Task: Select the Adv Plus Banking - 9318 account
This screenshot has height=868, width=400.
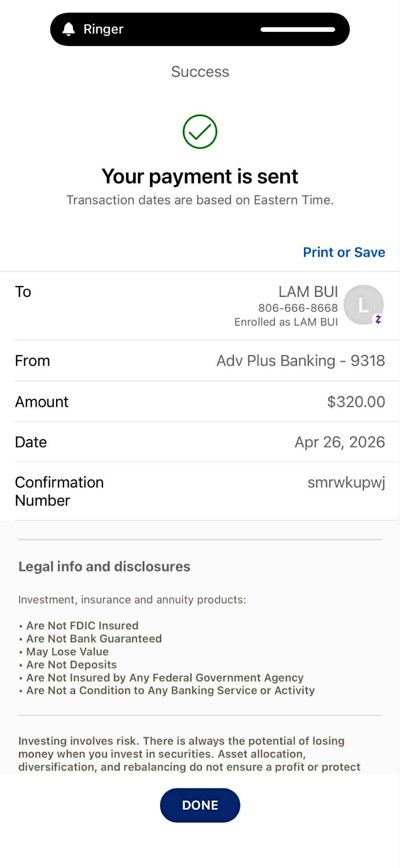Action: [301, 361]
